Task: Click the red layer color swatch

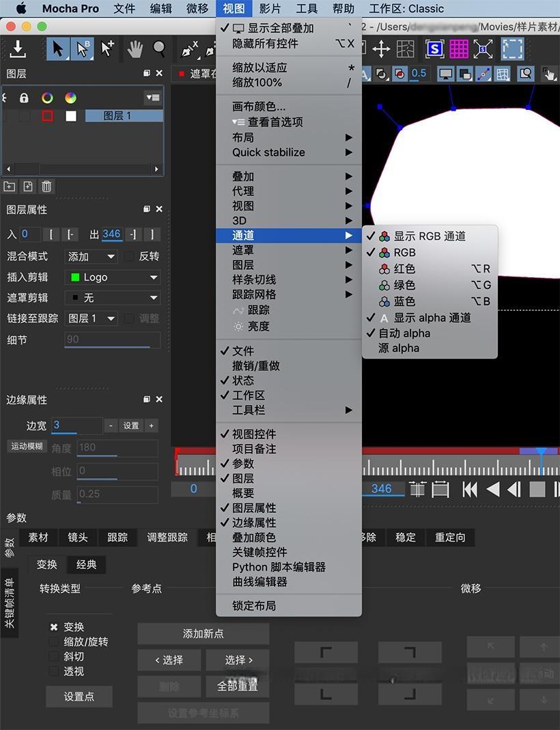Action: click(x=46, y=116)
